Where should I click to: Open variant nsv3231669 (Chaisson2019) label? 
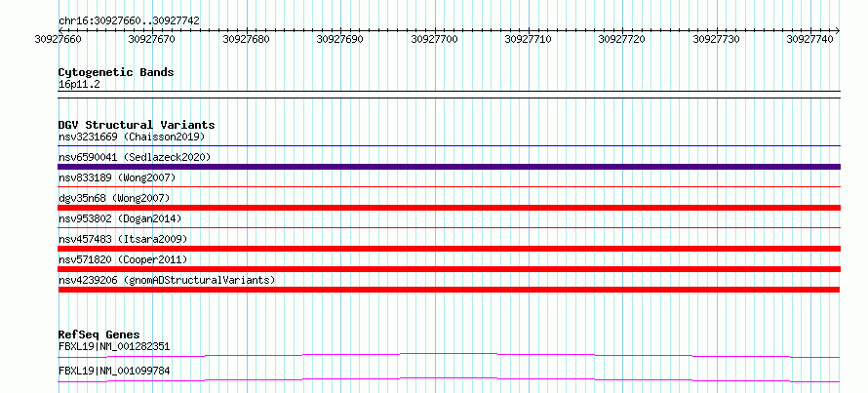pyautogui.click(x=132, y=137)
